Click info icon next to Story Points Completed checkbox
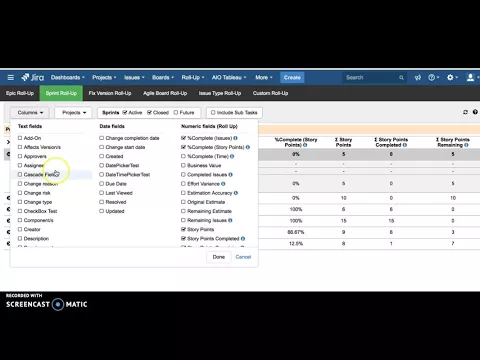Screen dimensions: 480x360 coord(243,238)
